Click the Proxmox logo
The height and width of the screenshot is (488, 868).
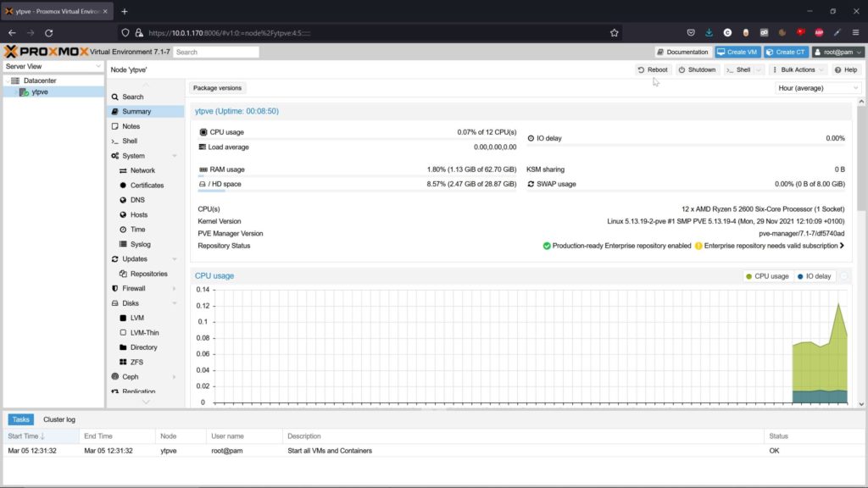(46, 52)
